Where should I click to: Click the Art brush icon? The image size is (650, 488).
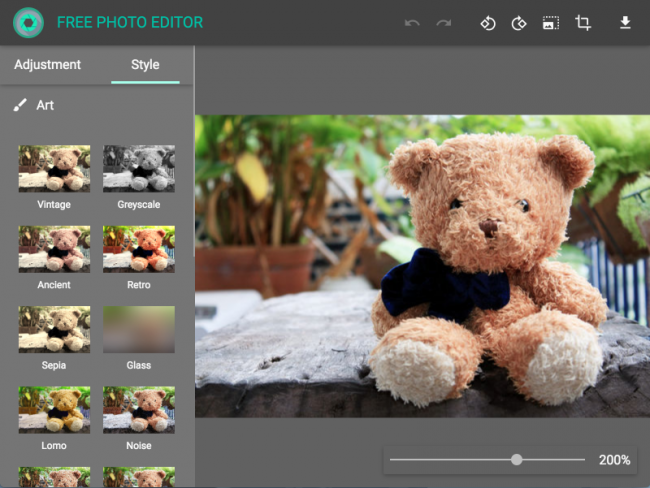(x=20, y=105)
